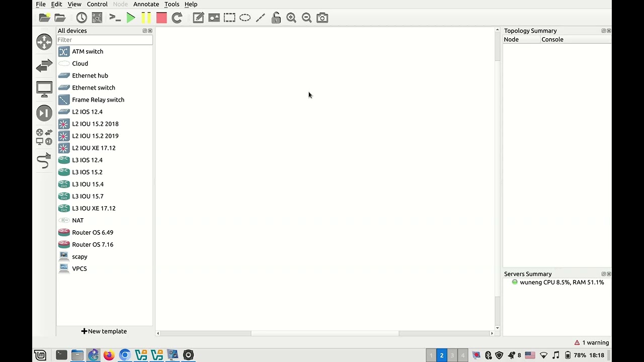644x362 pixels.
Task: Open the Help menu
Action: coord(191,4)
